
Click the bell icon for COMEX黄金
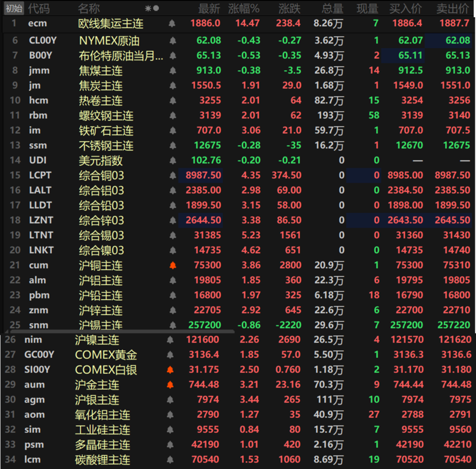(171, 355)
